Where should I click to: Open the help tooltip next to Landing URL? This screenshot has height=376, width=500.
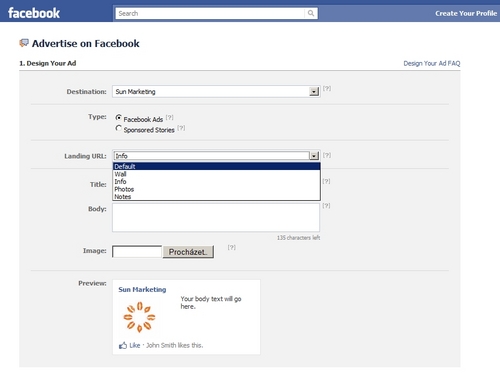coord(327,155)
